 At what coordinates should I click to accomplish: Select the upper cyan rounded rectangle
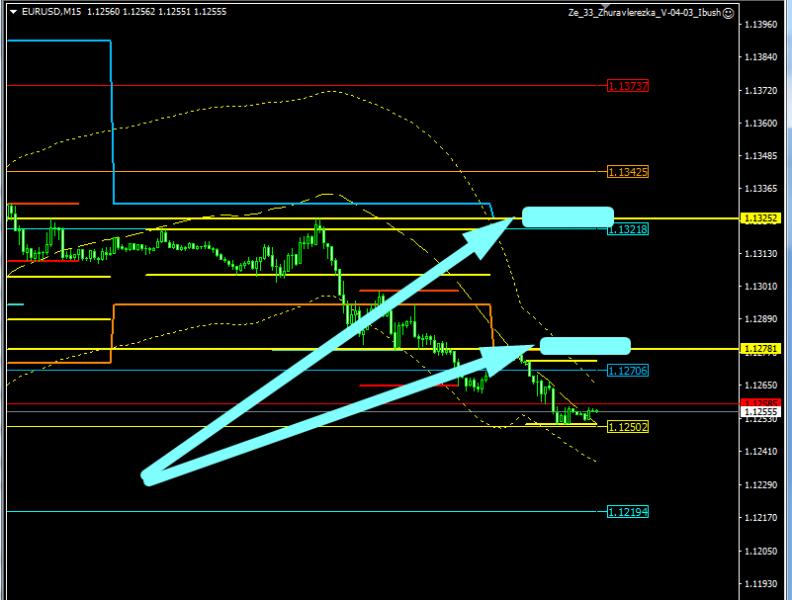[x=567, y=216]
